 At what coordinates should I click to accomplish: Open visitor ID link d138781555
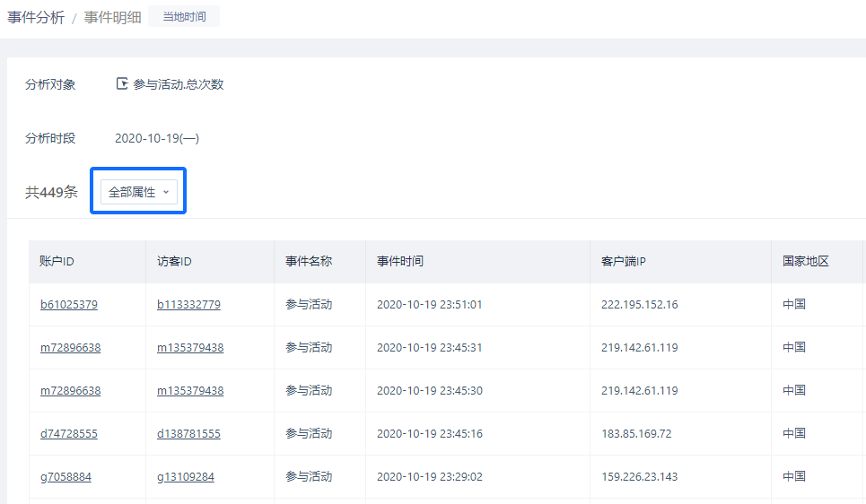coord(188,434)
